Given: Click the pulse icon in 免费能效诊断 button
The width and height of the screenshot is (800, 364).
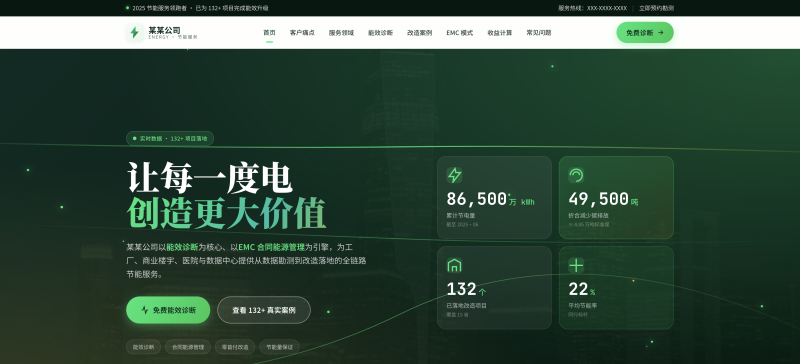Looking at the screenshot, I should (145, 310).
